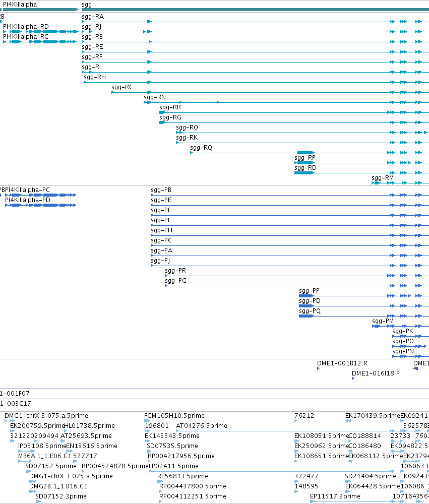Click the SD07152.3prime EST label
This screenshot has width=429, height=504.
tap(61, 496)
